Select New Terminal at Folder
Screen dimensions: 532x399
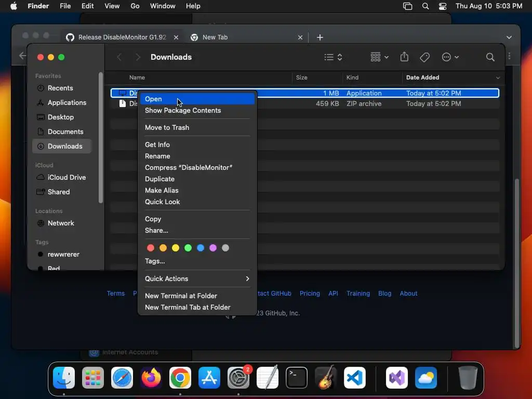tap(197, 296)
